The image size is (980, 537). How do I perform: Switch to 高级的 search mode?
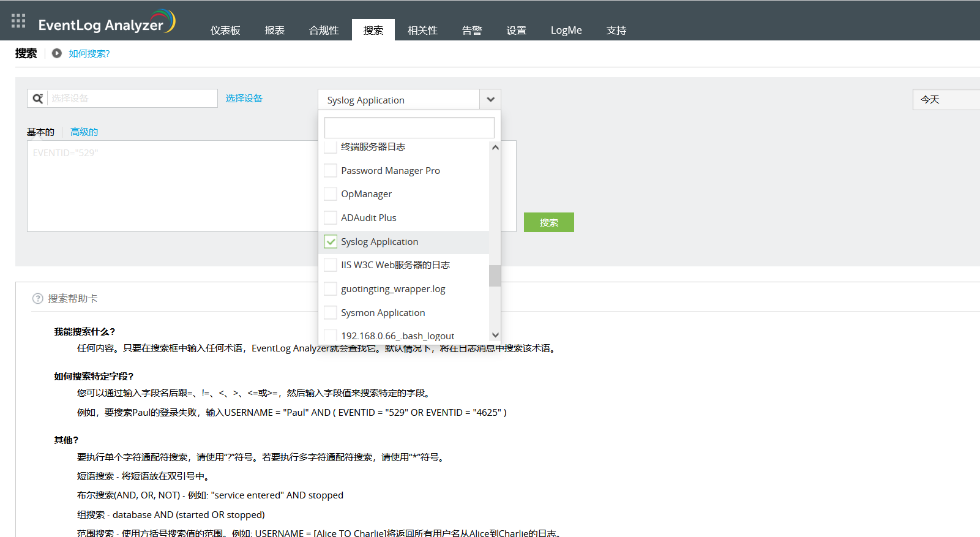[84, 132]
